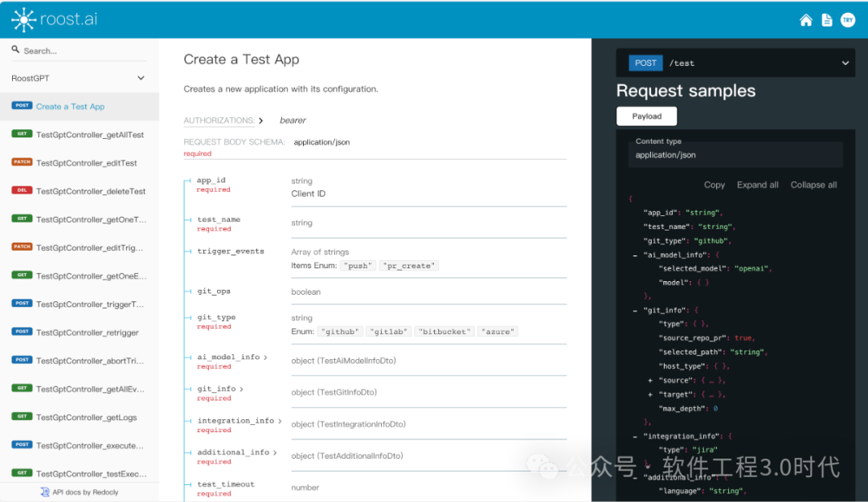Open TestGptController_getAllTest endpoint
This screenshot has width=868, height=502.
coord(79,134)
